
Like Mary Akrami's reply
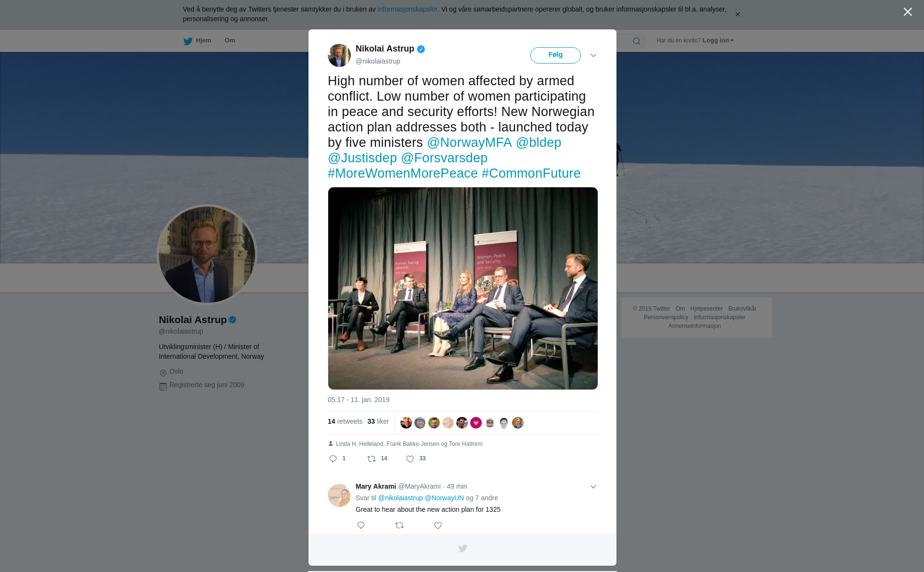tap(438, 525)
